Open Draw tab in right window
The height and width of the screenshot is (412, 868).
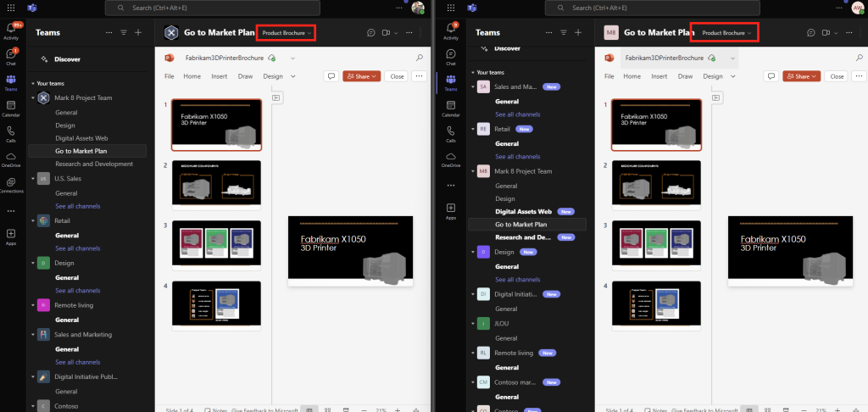(685, 76)
